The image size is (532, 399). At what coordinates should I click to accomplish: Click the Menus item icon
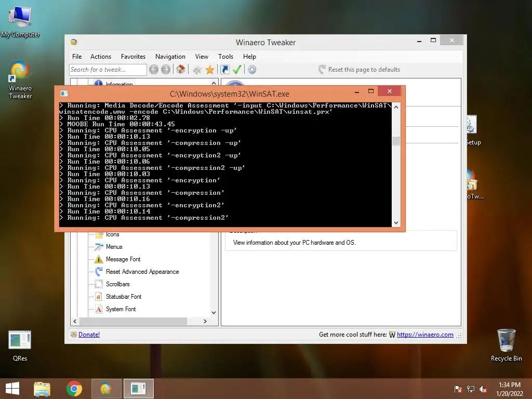coord(99,247)
